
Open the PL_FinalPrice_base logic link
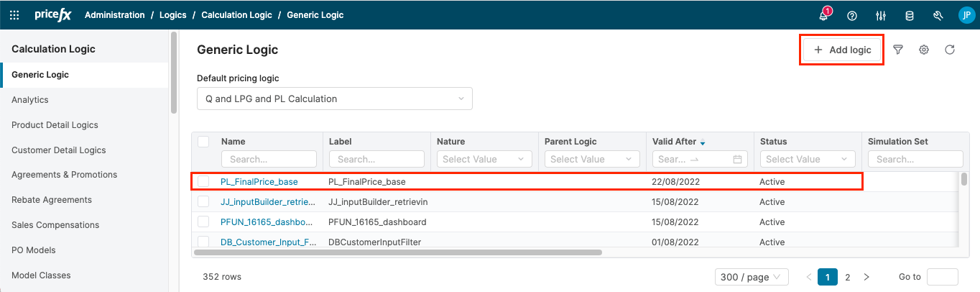tap(259, 182)
